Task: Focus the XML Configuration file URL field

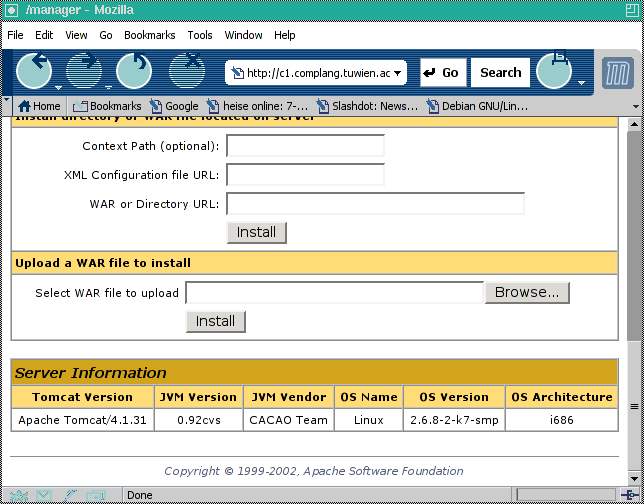Action: coord(305,175)
